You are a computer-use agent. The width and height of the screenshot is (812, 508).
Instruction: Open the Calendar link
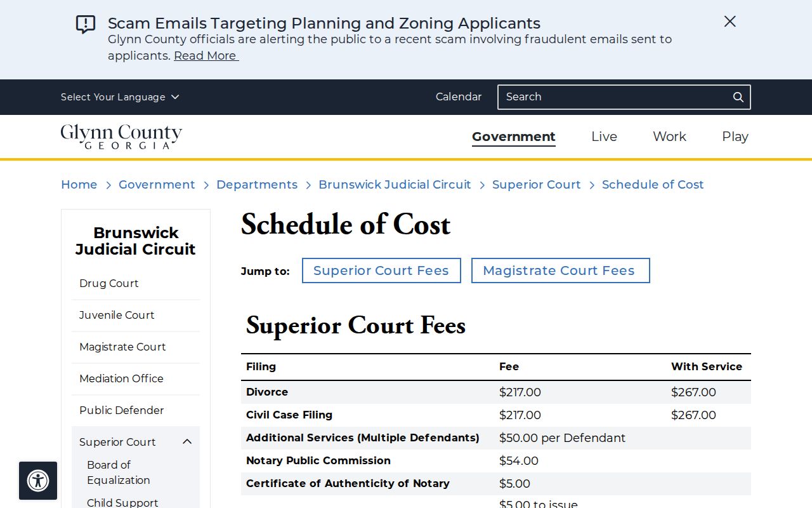pyautogui.click(x=459, y=97)
